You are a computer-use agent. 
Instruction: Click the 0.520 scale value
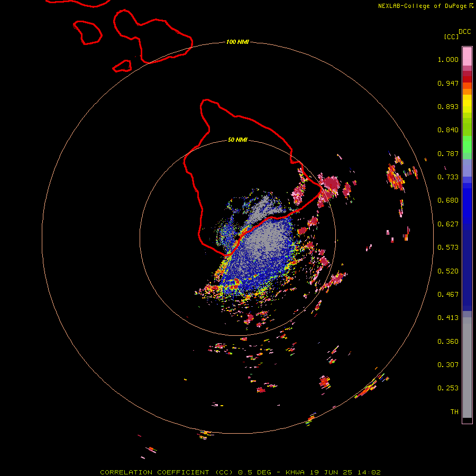point(448,271)
